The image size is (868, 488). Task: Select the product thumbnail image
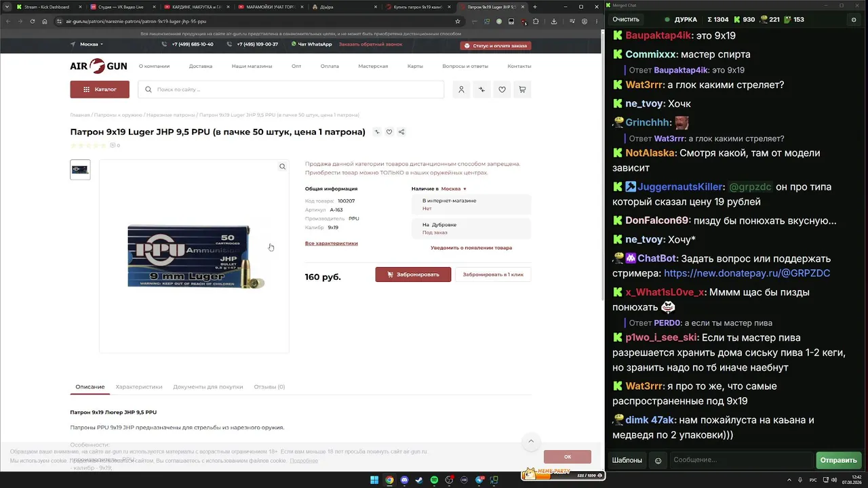coord(80,169)
